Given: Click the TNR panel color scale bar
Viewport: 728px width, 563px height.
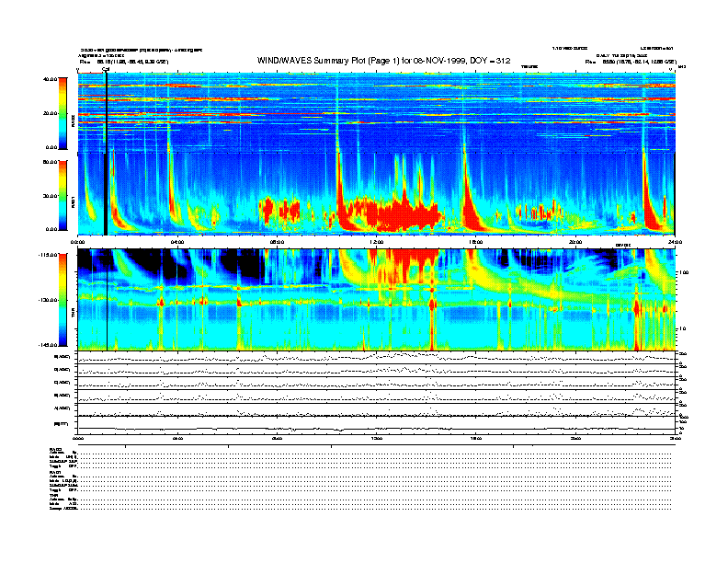Looking at the screenshot, I should [63, 300].
